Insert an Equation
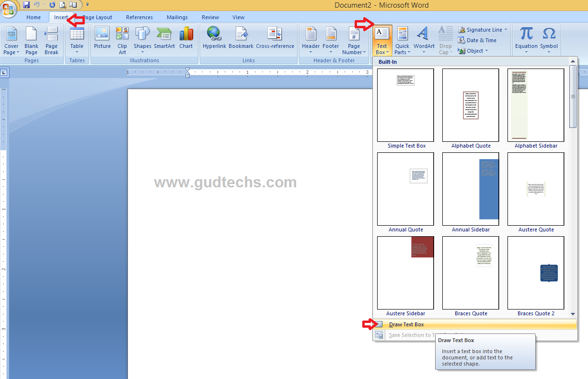The height and width of the screenshot is (379, 588). [x=526, y=41]
